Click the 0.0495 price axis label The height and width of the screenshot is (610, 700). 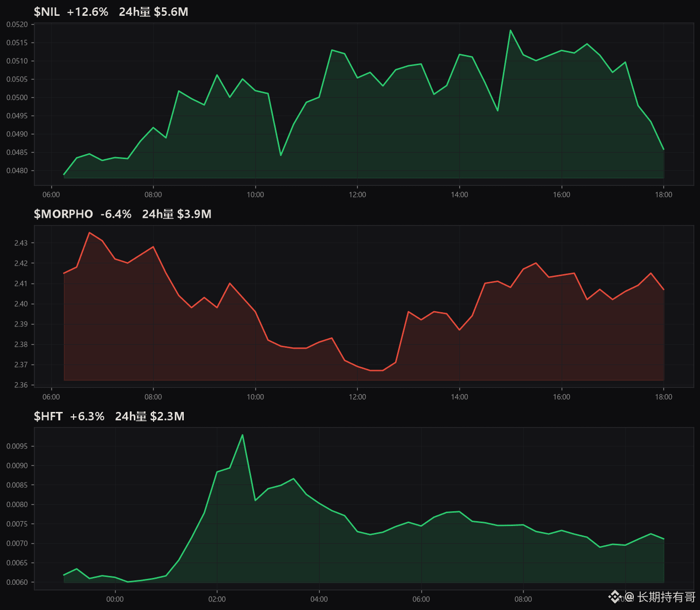[x=17, y=116]
